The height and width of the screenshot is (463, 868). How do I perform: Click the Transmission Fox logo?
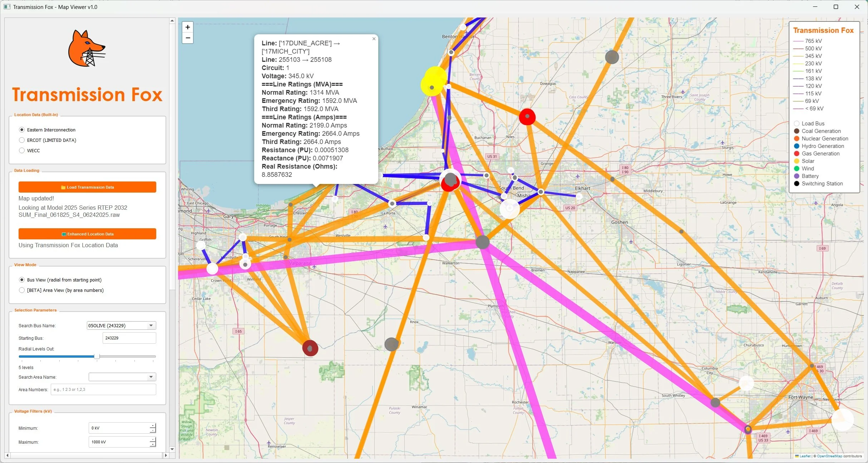(x=87, y=48)
